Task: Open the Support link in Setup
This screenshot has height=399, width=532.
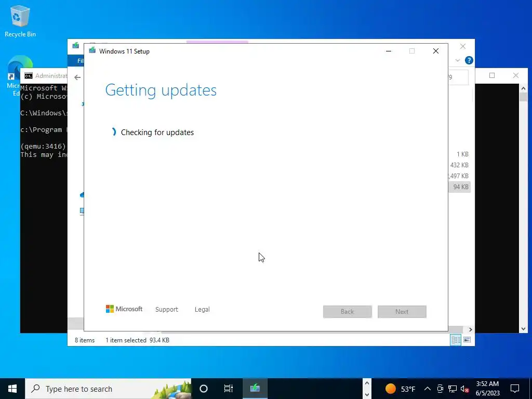Action: click(x=167, y=310)
